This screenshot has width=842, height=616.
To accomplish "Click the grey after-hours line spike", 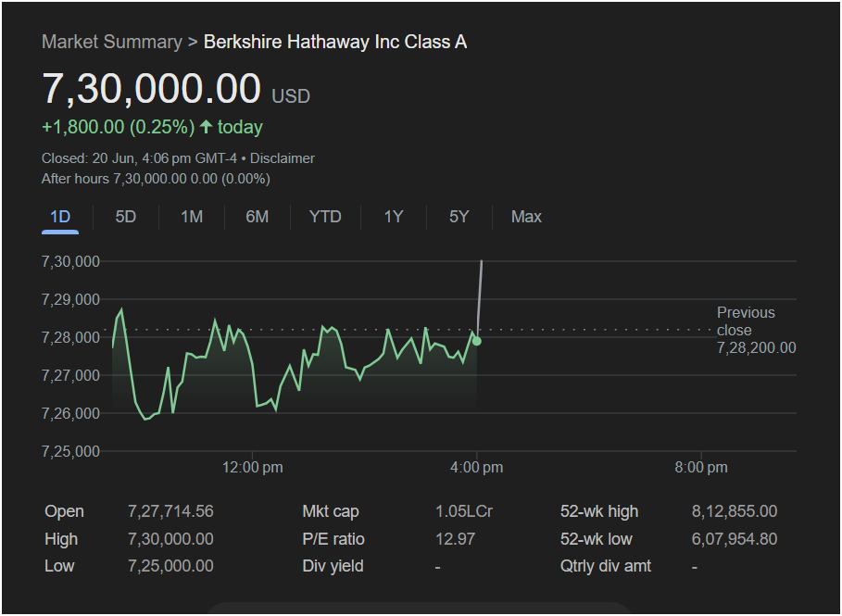I will pos(479,295).
